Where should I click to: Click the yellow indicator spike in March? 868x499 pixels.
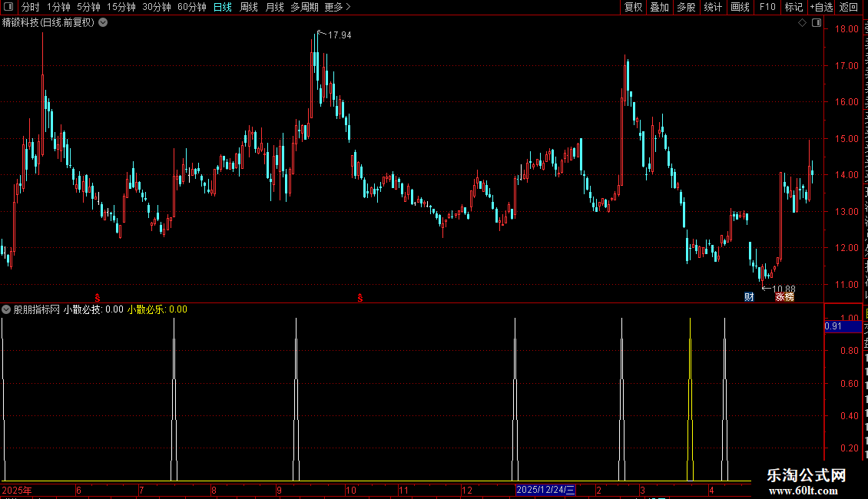pyautogui.click(x=690, y=398)
